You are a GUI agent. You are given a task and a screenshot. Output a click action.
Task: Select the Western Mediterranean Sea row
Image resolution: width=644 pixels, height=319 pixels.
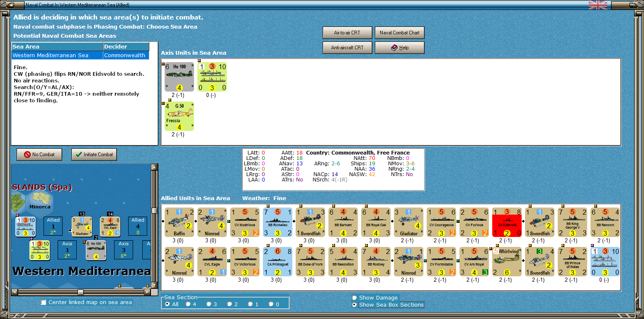click(x=80, y=55)
